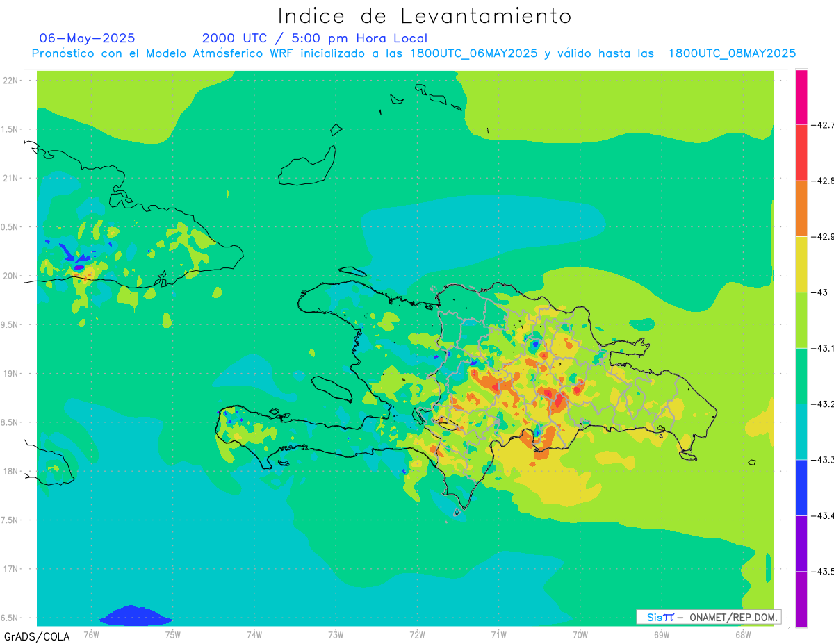Screen dimensions: 834x644
Task: Click the title 'Indice de Levantamiento'
Action: coord(425,15)
